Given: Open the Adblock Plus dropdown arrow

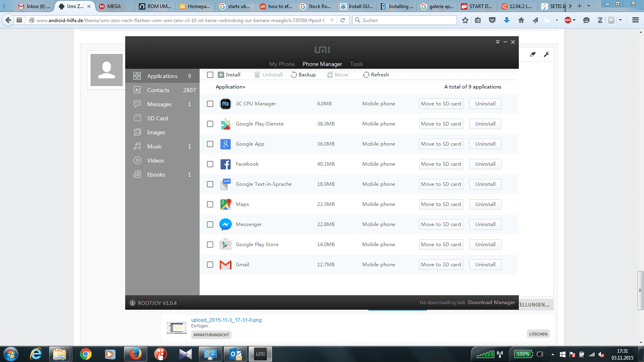Looking at the screenshot, I should click(x=574, y=20).
